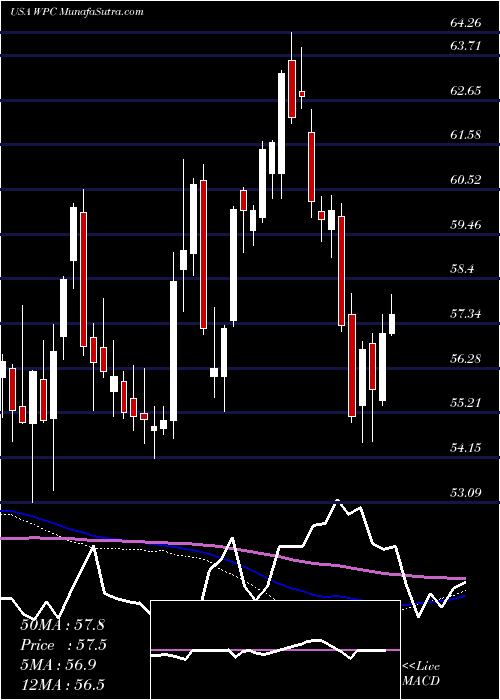Click the 64.26 price axis label

(466, 23)
